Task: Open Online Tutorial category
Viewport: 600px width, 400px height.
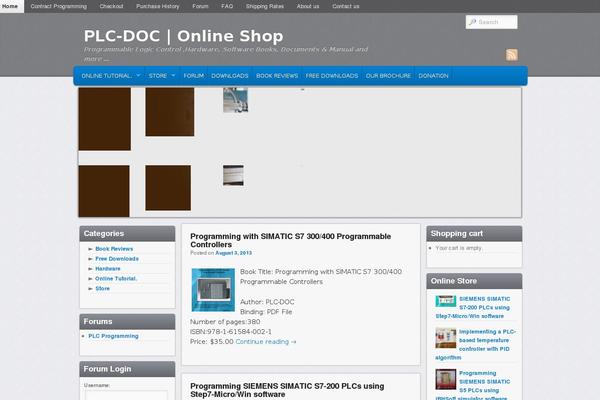Action: click(116, 279)
